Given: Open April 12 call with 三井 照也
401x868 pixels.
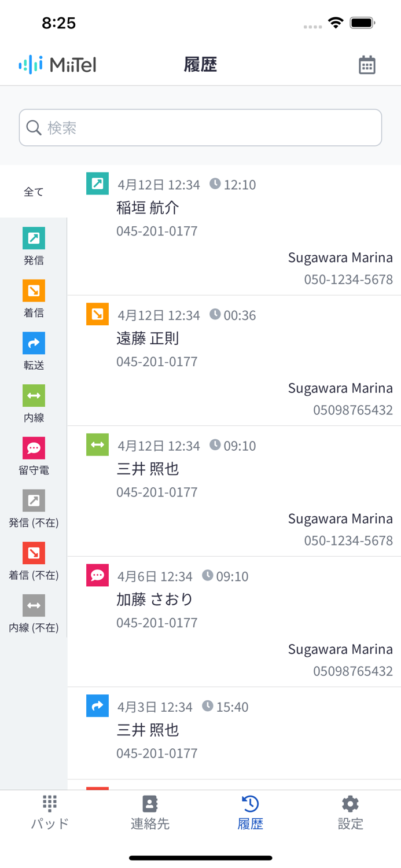Looking at the screenshot, I should pos(234,491).
